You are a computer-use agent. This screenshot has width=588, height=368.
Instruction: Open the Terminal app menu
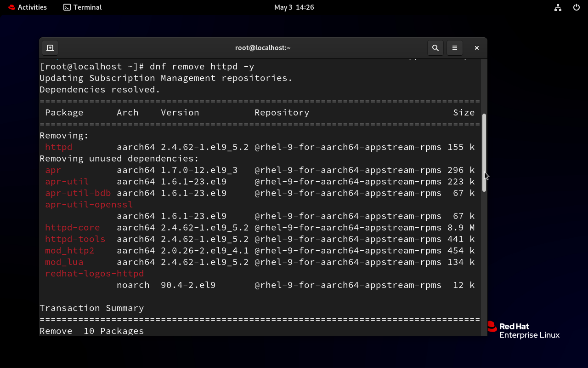[83, 7]
